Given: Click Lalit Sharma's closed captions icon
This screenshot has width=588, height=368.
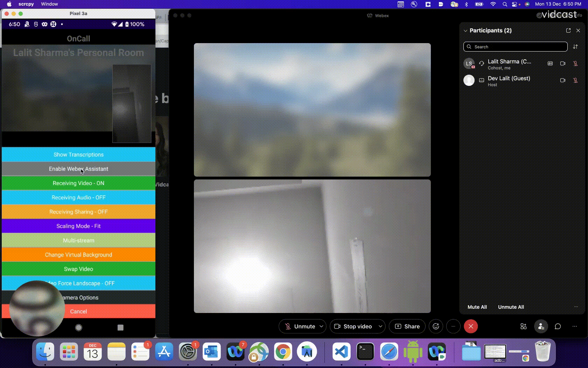Looking at the screenshot, I should click(550, 63).
